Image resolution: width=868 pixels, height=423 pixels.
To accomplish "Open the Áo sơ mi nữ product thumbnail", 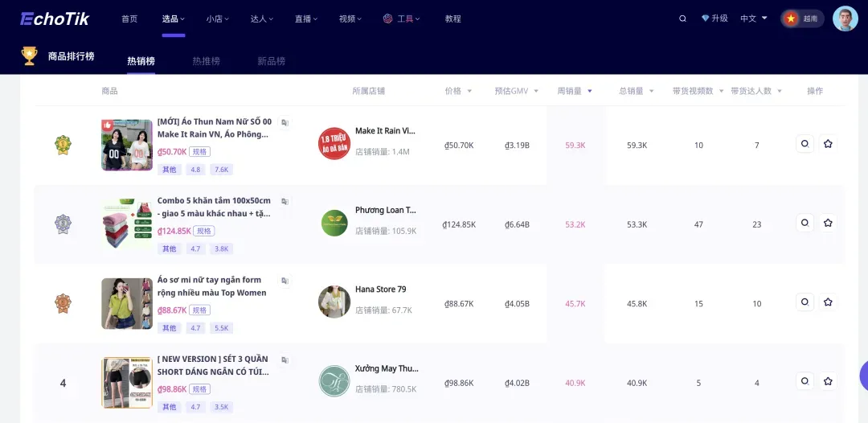I will tap(126, 303).
